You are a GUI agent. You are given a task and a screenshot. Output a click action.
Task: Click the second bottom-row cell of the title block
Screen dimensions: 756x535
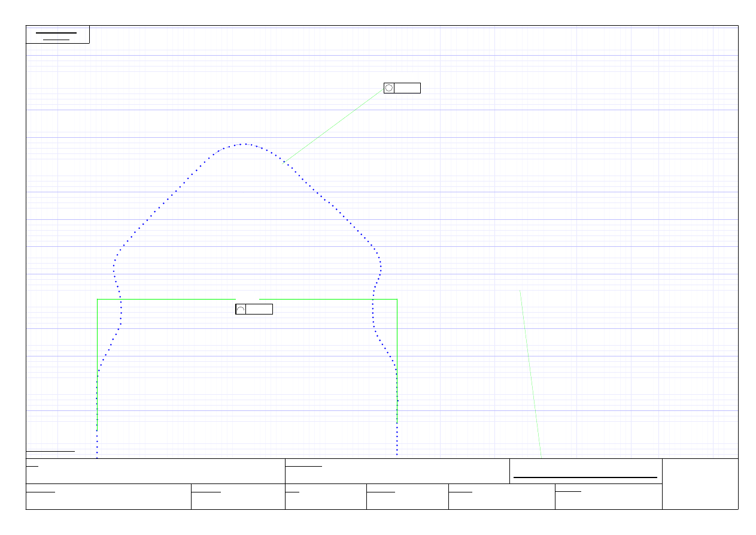coord(238,497)
